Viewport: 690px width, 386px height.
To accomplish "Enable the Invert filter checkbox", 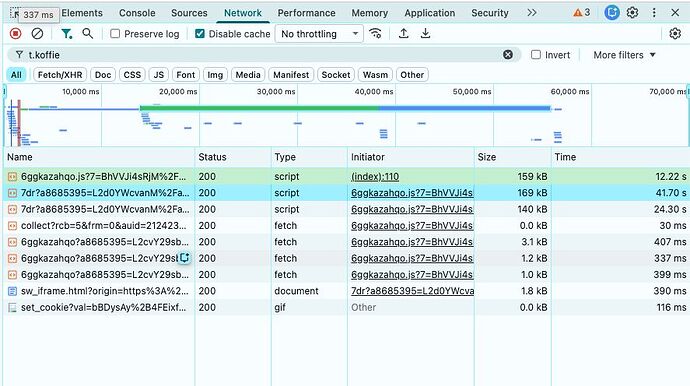I will coord(536,55).
